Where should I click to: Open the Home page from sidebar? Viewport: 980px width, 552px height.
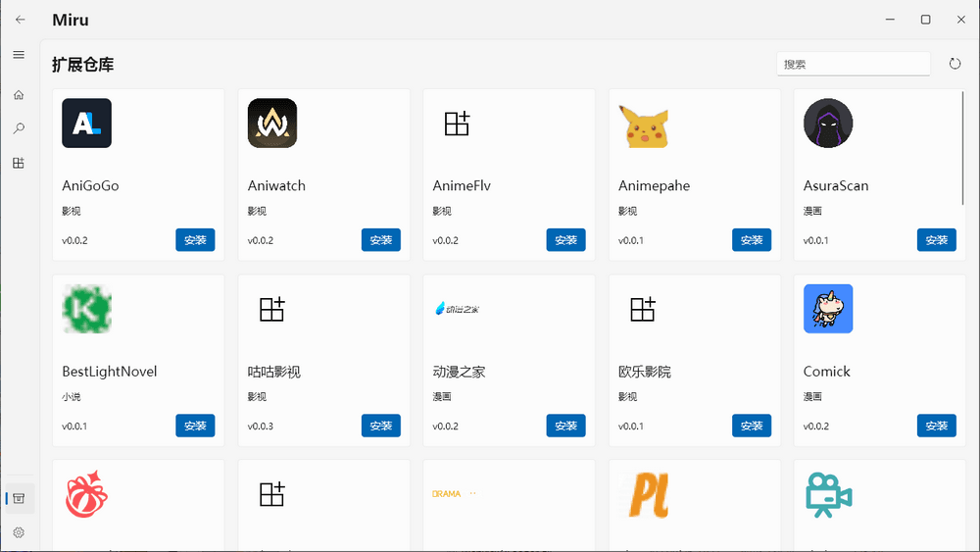[19, 95]
